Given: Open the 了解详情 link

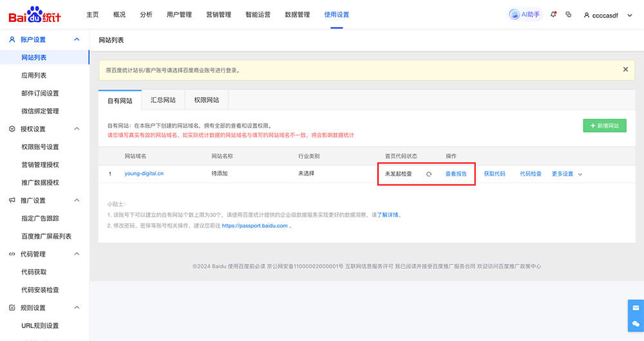Looking at the screenshot, I should point(388,215).
